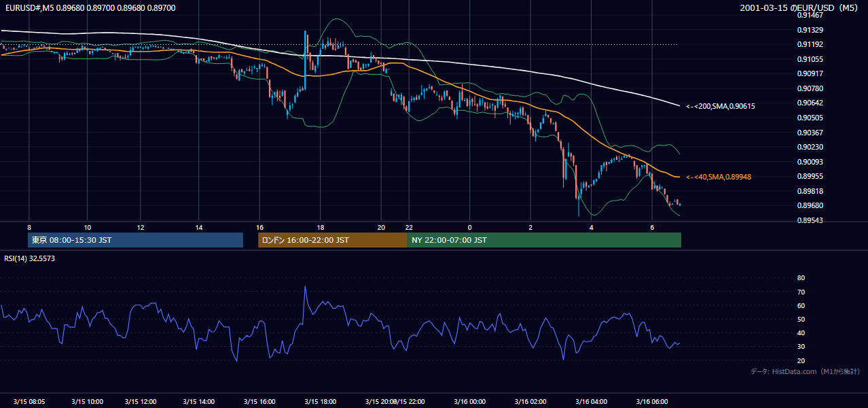Click hour label 0 under price chart
Screen dimensions: 868x408
pos(470,227)
